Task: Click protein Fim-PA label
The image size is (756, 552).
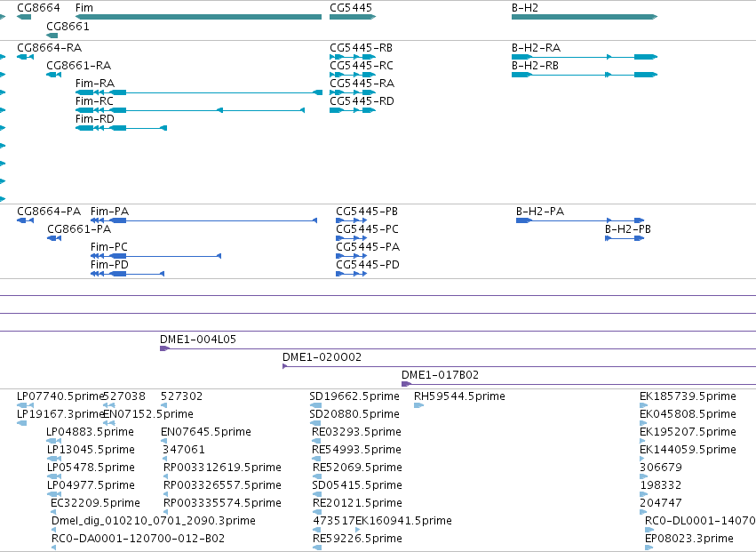Action: tap(110, 212)
